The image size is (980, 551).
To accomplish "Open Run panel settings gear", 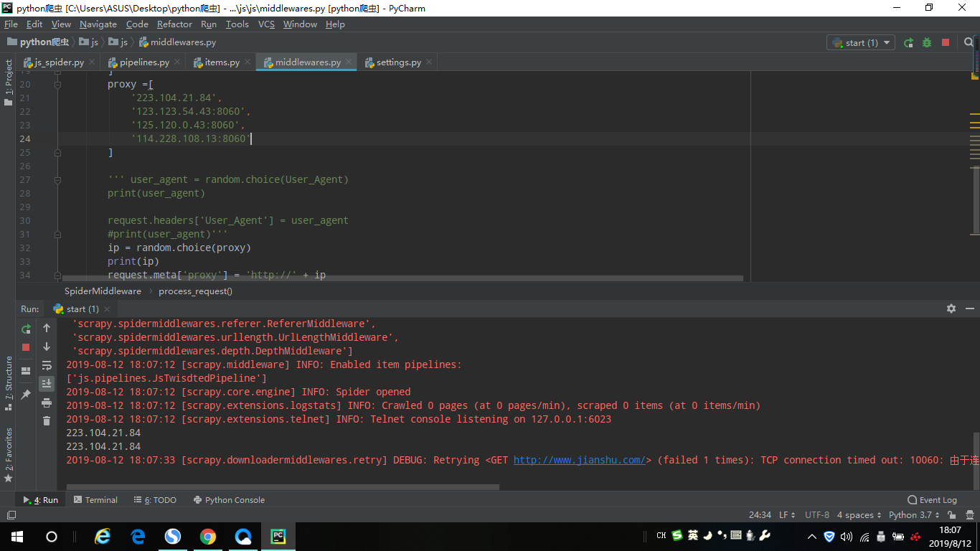I will point(951,309).
